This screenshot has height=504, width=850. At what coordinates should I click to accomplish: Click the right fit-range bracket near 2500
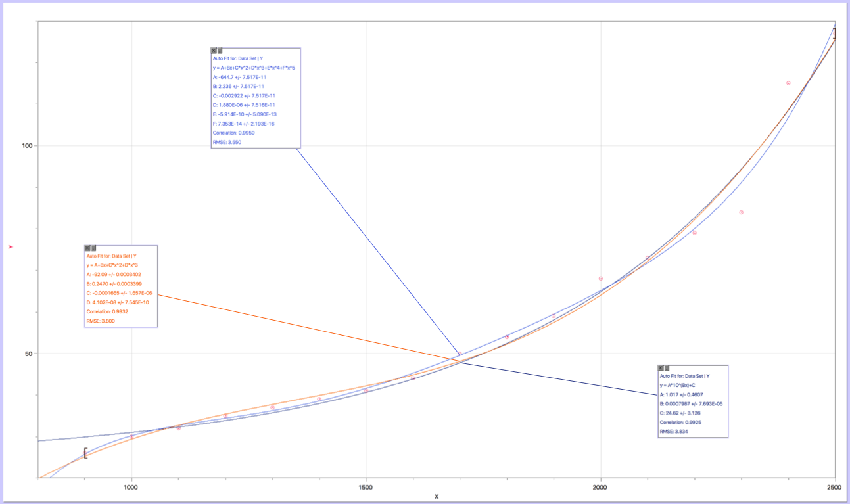click(x=834, y=34)
